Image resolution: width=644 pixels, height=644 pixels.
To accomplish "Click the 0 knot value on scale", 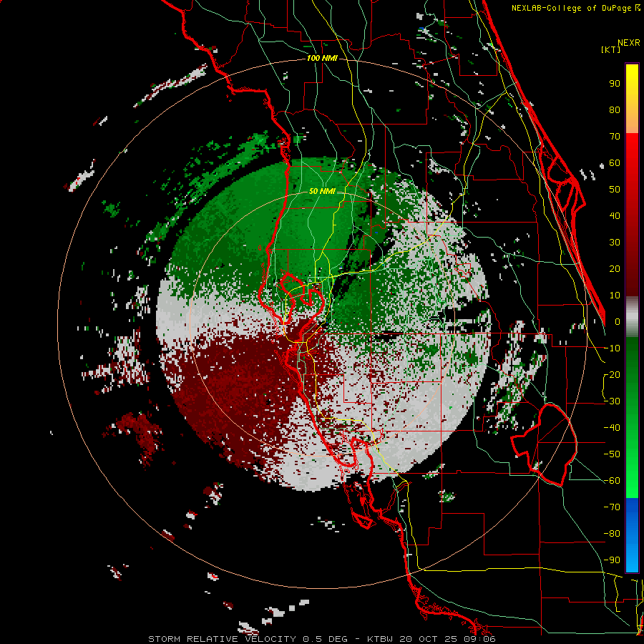I will pos(618,321).
